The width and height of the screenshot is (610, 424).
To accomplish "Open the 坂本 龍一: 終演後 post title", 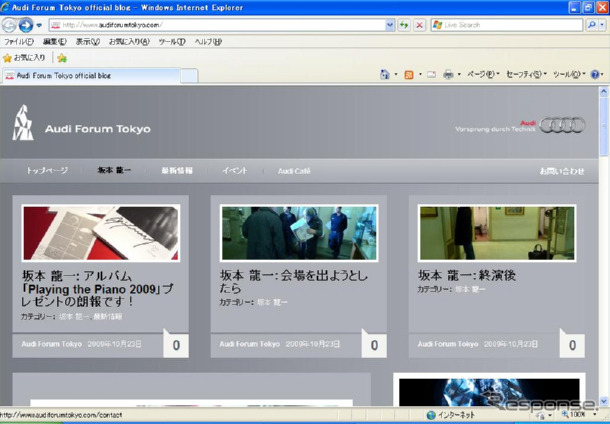I will coord(467,275).
